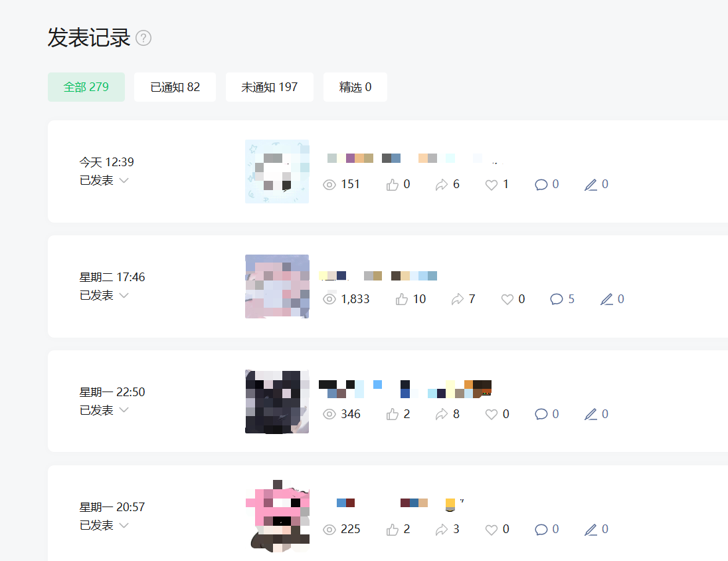728x561 pixels.
Task: Expand the 已发表 chevron under 星期一 20:57
Action: click(x=124, y=525)
